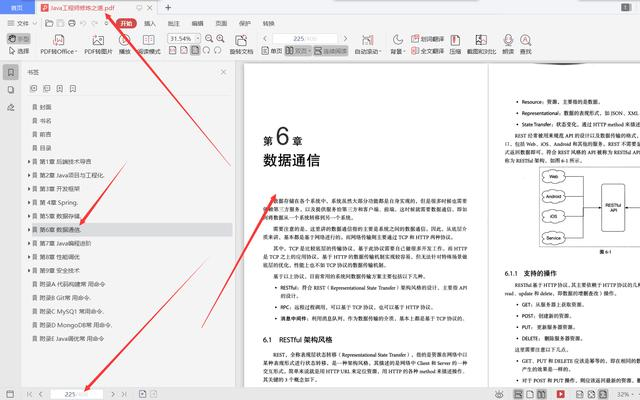Select the 页面 (Page) ribbon tab
Screen dimensions: 640x400
221,23
